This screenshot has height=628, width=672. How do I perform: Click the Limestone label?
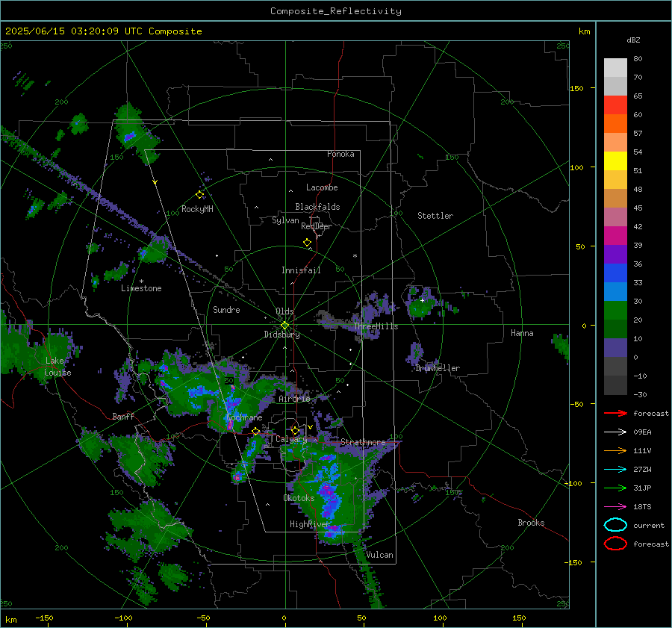click(141, 288)
